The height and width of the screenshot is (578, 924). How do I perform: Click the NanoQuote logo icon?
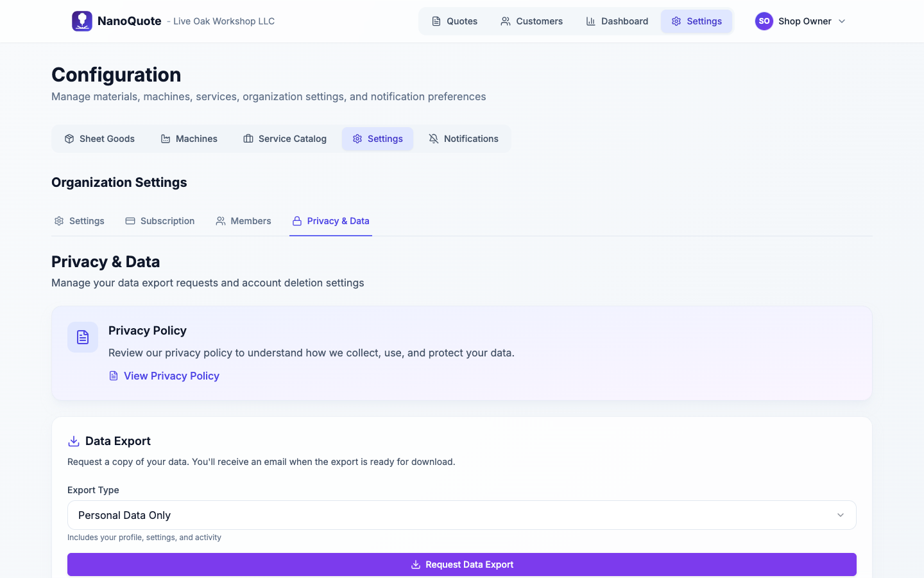click(x=82, y=21)
